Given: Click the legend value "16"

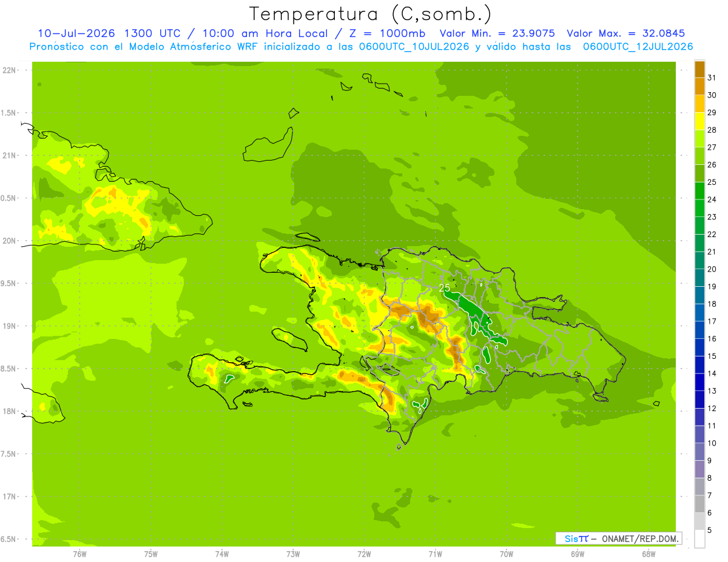Looking at the screenshot, I should tap(712, 339).
